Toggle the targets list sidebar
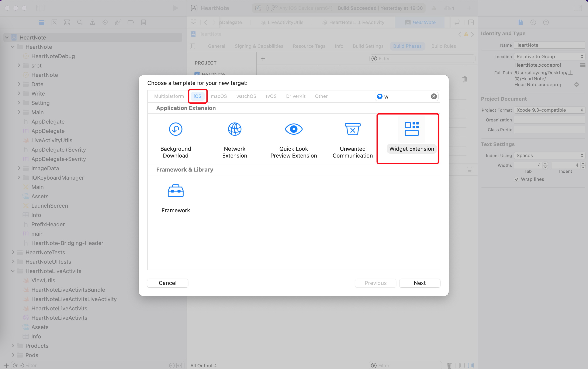Screen dimensions: 588x369 click(193, 46)
